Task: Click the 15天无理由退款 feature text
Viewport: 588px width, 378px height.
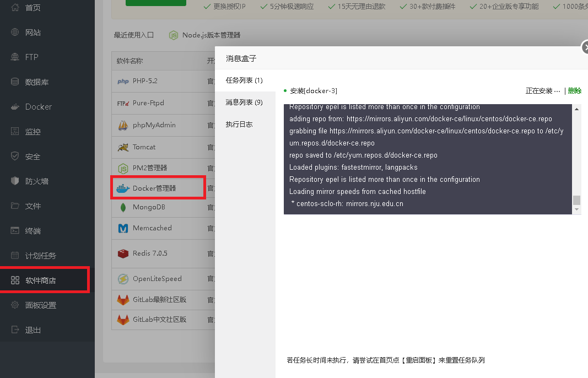Action: (x=362, y=7)
